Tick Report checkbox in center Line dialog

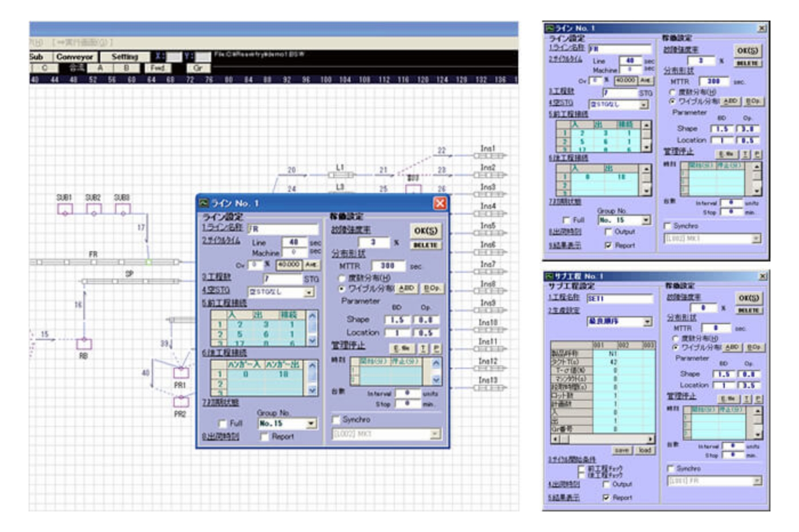(x=264, y=437)
